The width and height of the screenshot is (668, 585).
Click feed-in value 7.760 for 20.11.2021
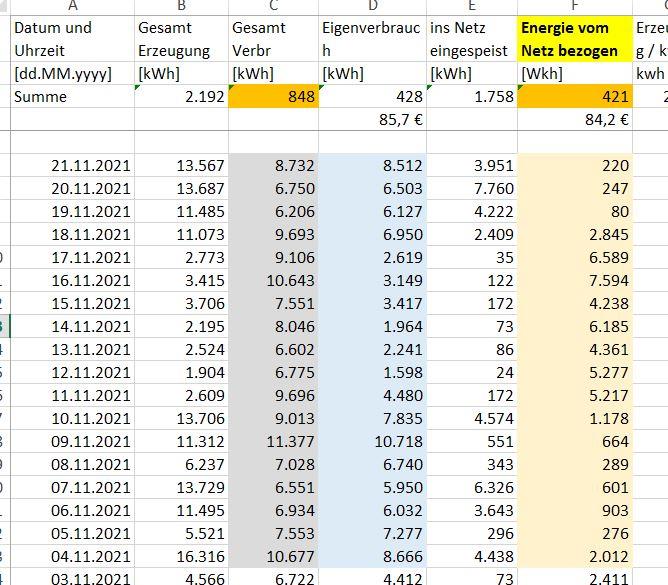pos(472,188)
